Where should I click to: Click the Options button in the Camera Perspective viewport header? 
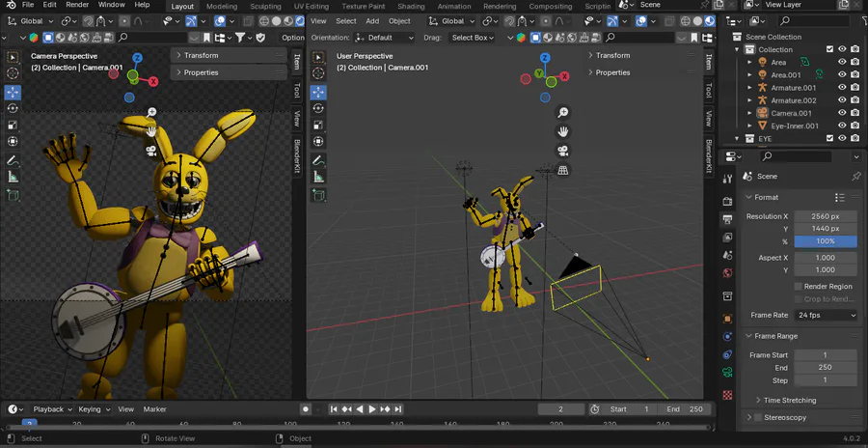pyautogui.click(x=292, y=38)
